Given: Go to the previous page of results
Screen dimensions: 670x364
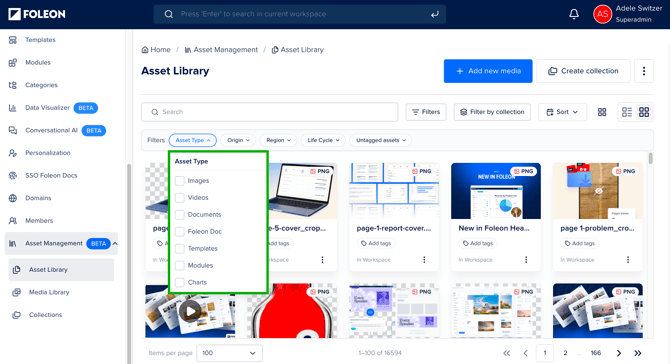Looking at the screenshot, I should [526, 353].
